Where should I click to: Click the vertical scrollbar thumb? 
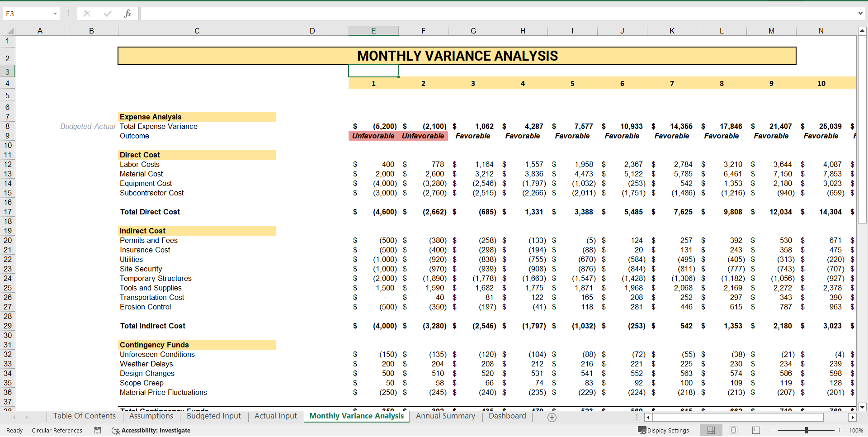tap(862, 129)
